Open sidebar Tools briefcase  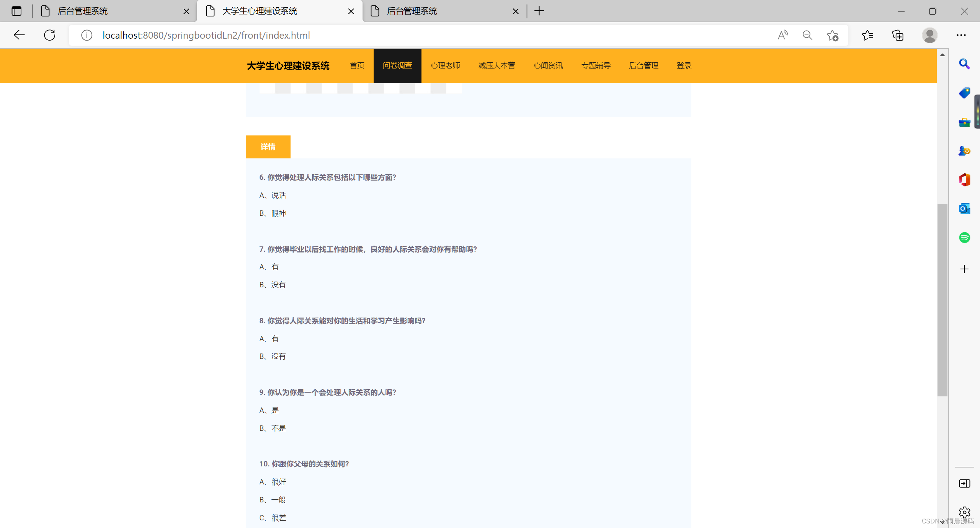[964, 122]
